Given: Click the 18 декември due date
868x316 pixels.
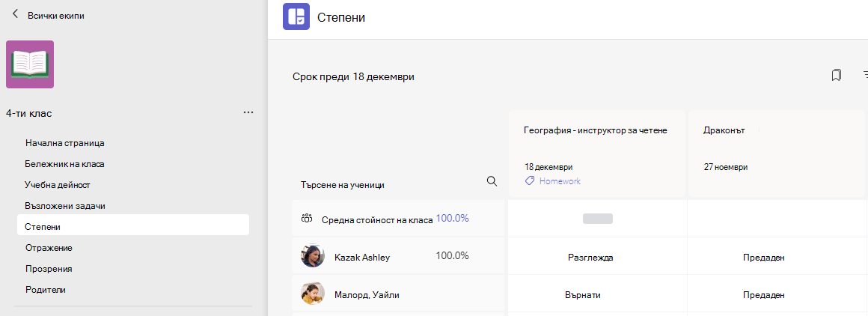Looking at the screenshot, I should [x=548, y=167].
